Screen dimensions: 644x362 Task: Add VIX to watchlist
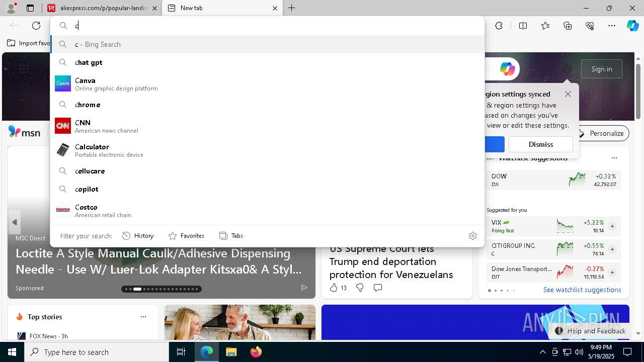pos(612,226)
